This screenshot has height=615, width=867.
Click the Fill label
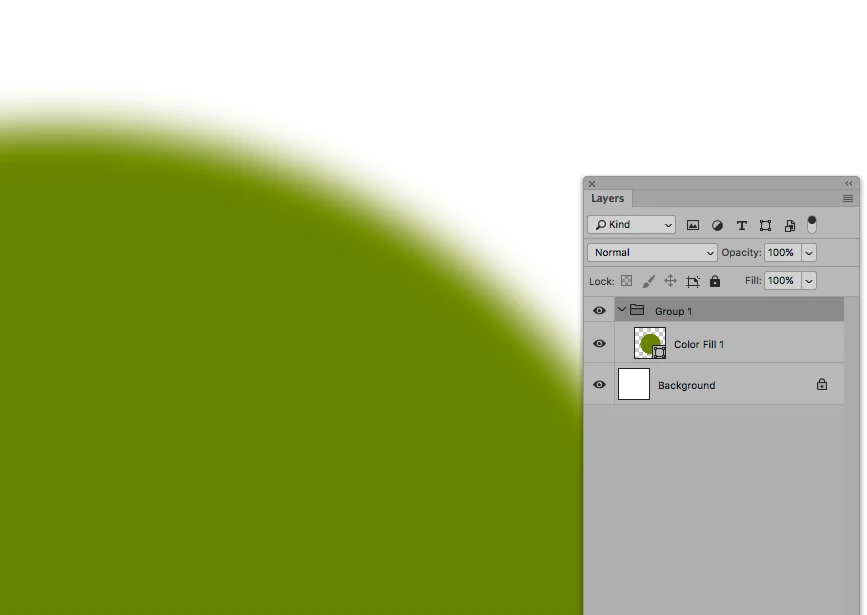[x=753, y=281]
